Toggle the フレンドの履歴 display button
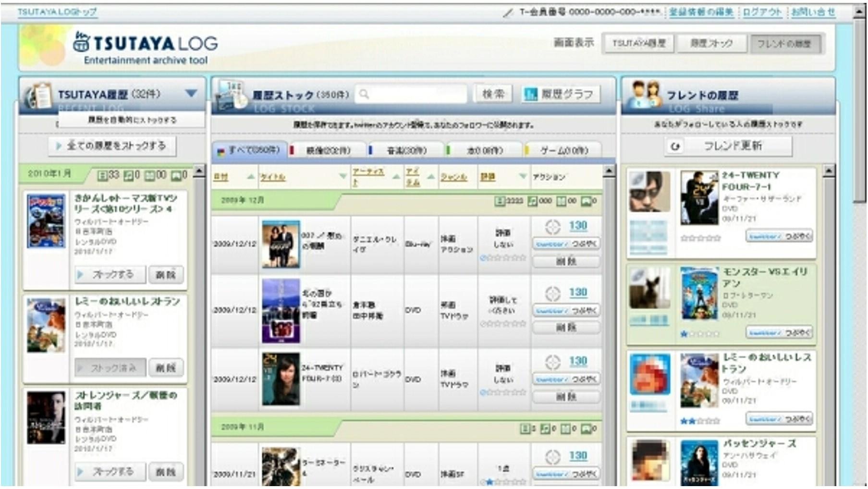Screen dimensions: 868x489 (785, 44)
